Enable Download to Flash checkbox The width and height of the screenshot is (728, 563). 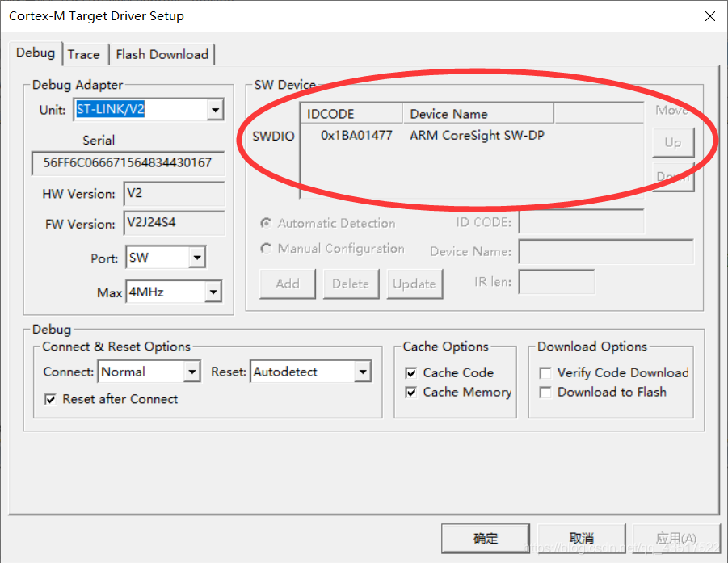click(545, 393)
